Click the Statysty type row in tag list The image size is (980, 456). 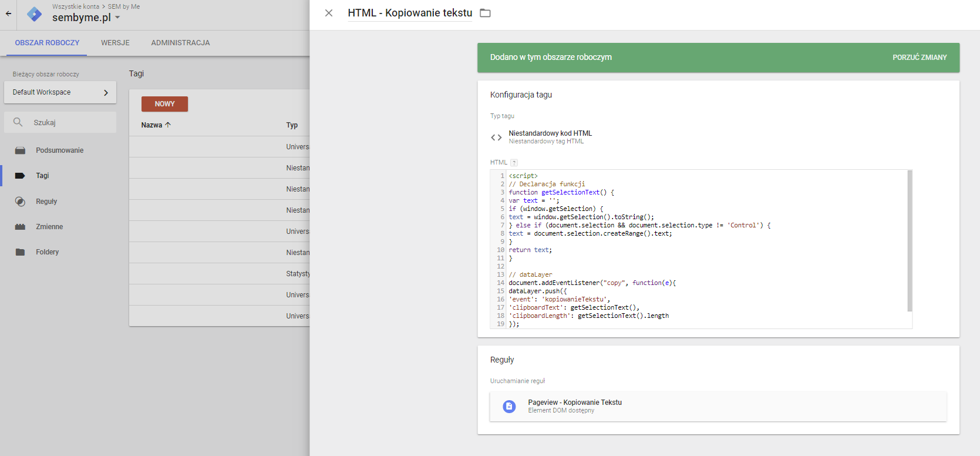pos(220,274)
